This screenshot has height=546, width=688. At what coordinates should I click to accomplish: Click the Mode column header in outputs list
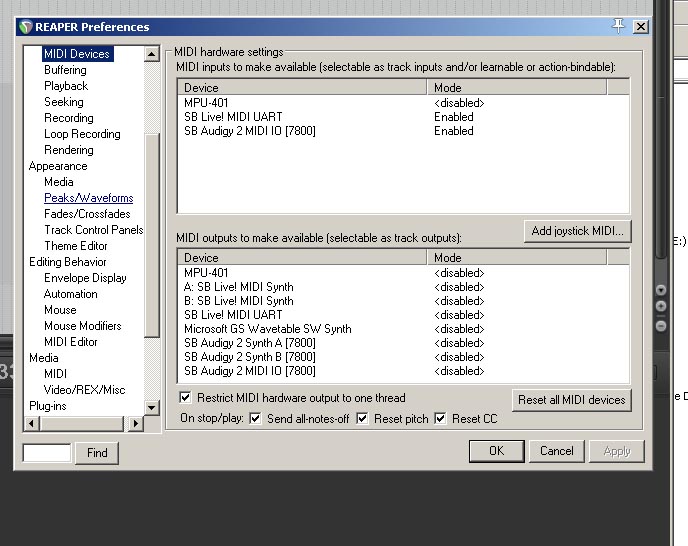pyautogui.click(x=517, y=257)
